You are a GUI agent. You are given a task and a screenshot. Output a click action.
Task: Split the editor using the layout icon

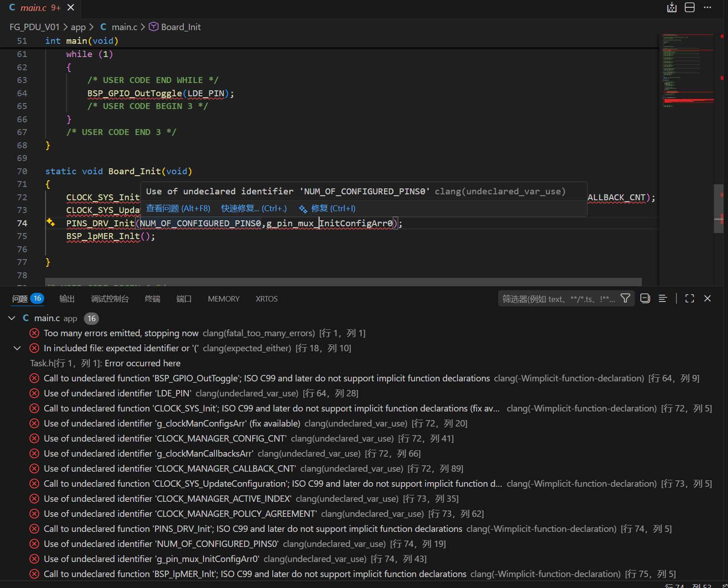[690, 7]
